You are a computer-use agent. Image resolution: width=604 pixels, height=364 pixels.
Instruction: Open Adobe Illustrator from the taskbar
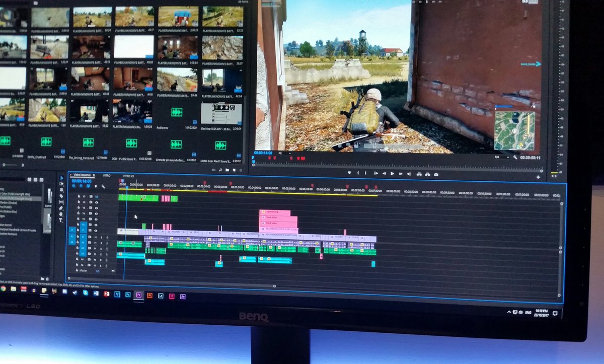pyautogui.click(x=149, y=296)
